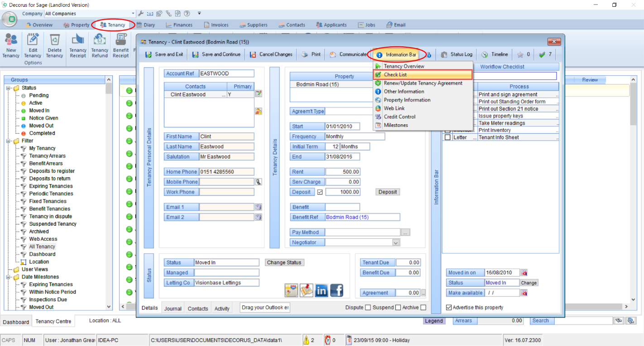Open the Status Log
This screenshot has width=644, height=346.
[457, 54]
